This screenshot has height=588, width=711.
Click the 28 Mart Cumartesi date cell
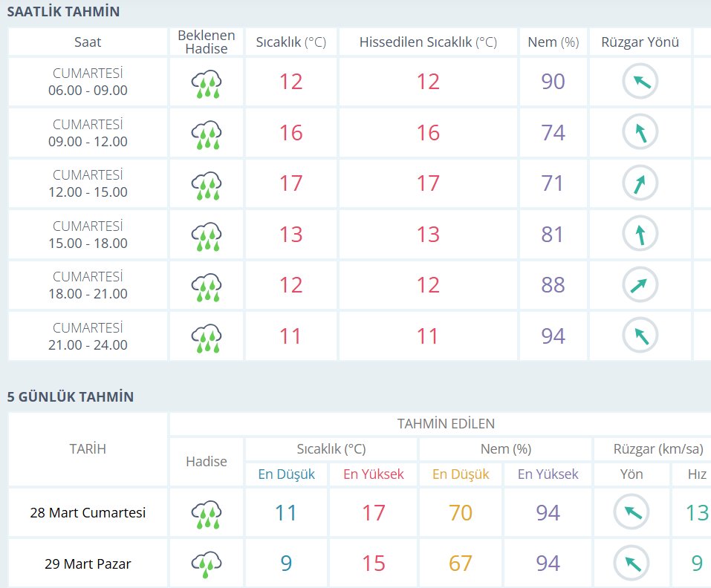tap(88, 513)
